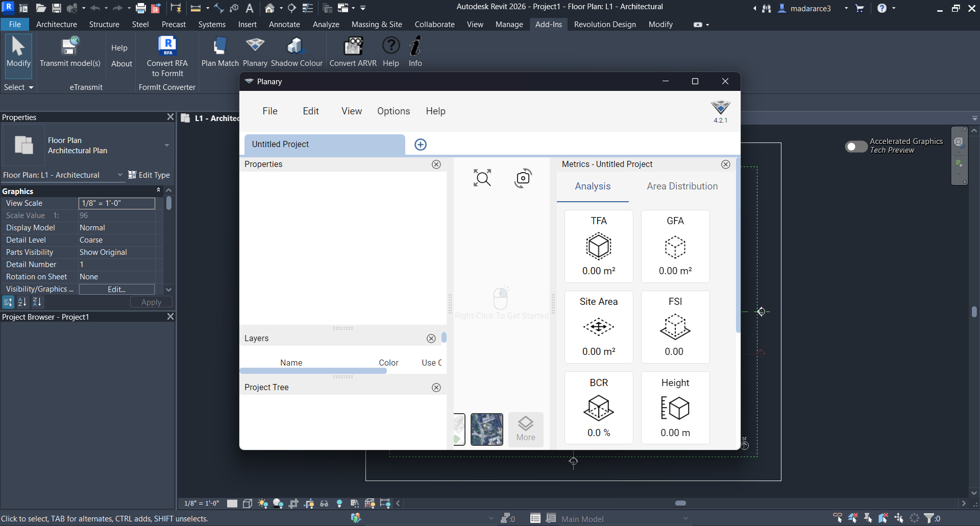Click the Convert ARVR ribbon icon
This screenshot has height=526, width=980.
click(353, 52)
